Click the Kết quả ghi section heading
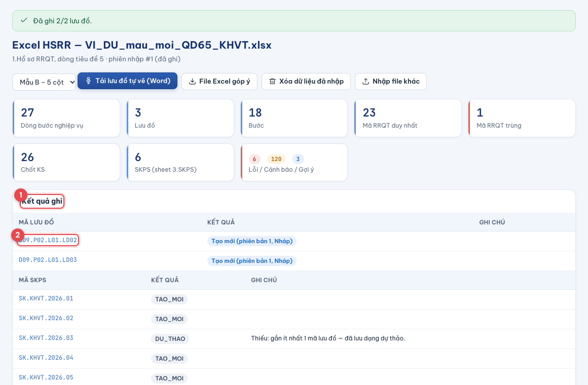Viewport: 588px width, 385px height. [42, 201]
